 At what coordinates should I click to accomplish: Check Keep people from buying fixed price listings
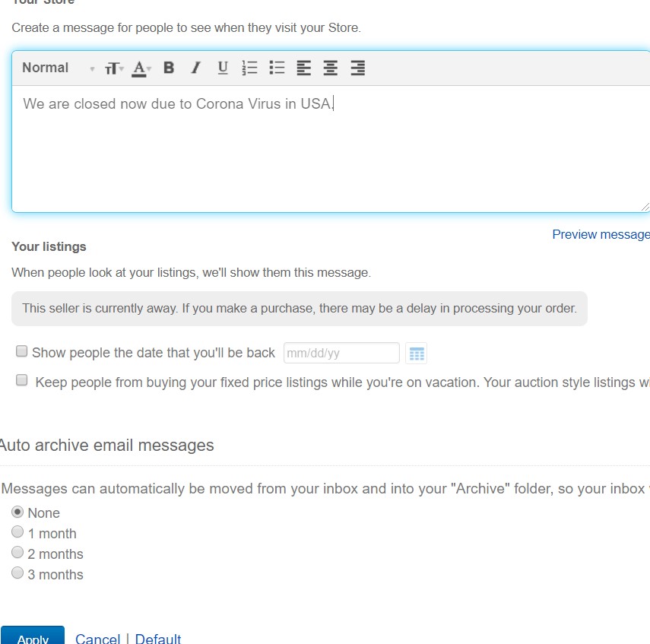[21, 380]
